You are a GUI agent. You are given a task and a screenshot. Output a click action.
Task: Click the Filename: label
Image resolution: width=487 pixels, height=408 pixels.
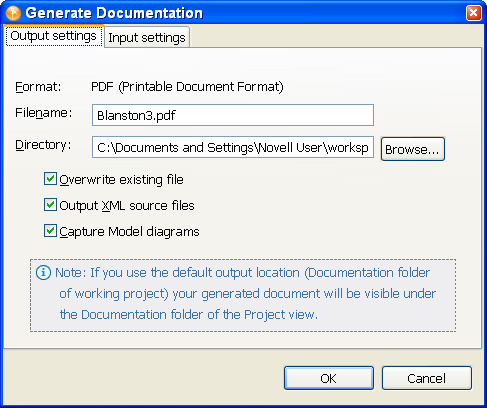point(43,113)
